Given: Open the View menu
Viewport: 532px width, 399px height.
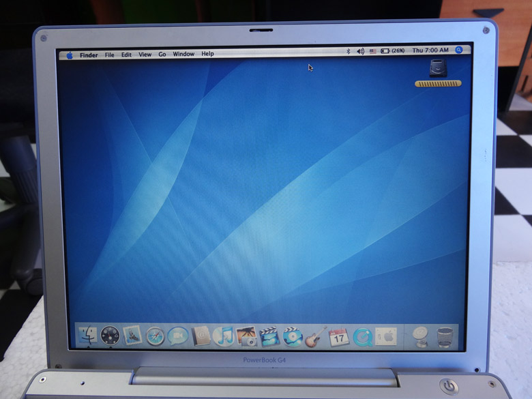Looking at the screenshot, I should coord(145,55).
